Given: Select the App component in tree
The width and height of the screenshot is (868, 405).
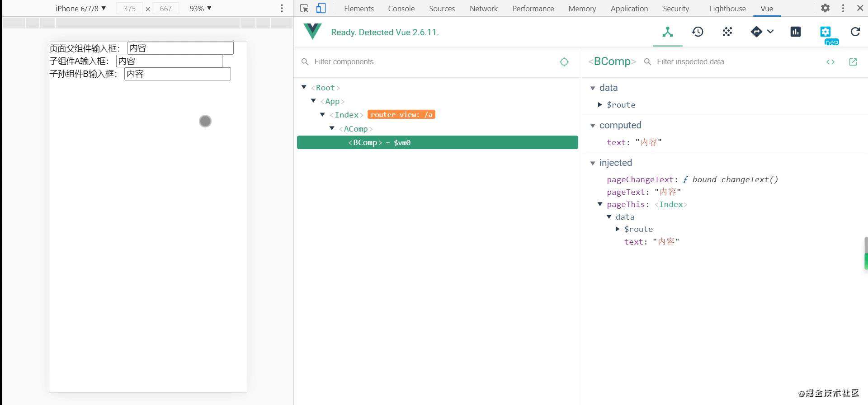Looking at the screenshot, I should click(x=332, y=101).
